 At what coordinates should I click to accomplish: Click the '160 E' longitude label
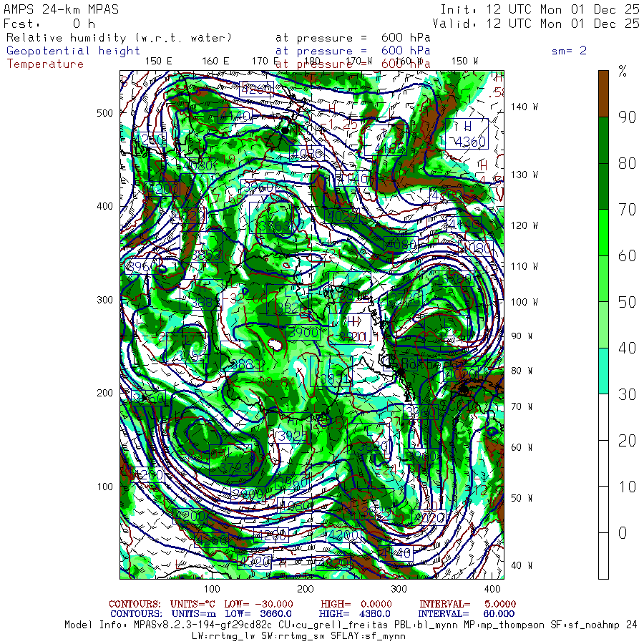[x=215, y=62]
